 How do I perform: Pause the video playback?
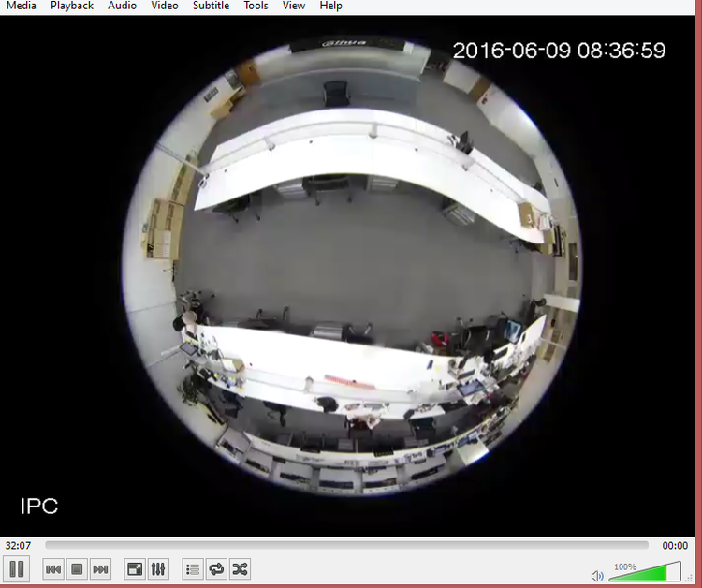[x=17, y=568]
